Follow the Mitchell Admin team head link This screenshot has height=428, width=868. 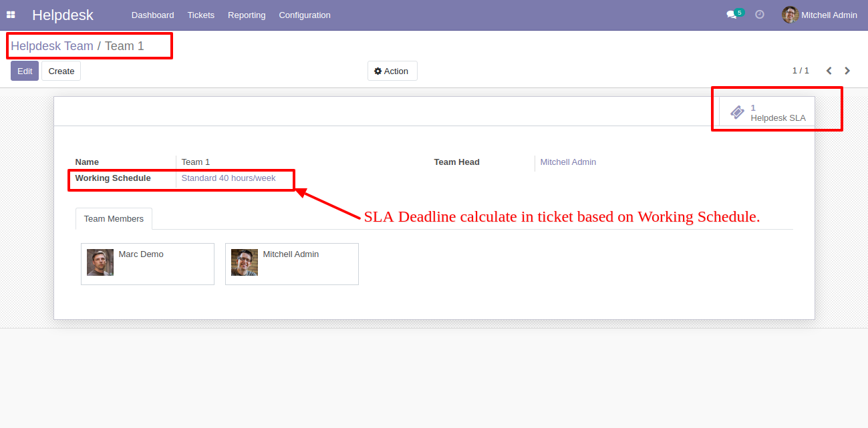point(568,162)
